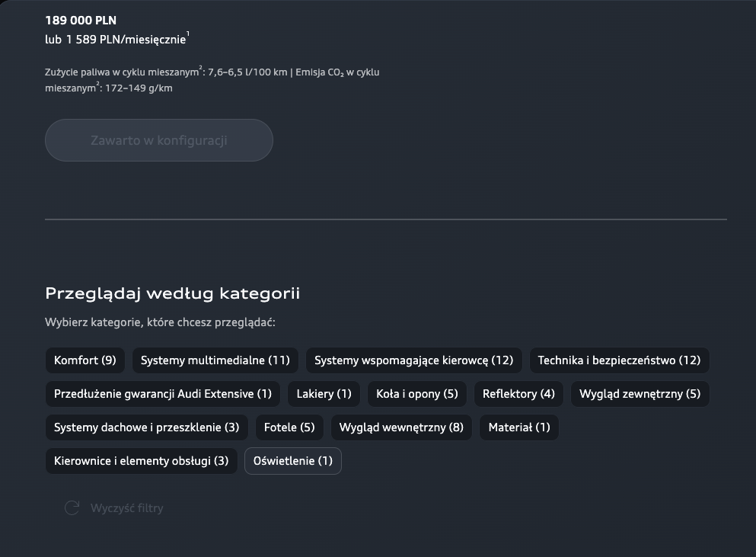
Task: Select the Systemy multimedialne (11) filter chip
Action: (215, 360)
